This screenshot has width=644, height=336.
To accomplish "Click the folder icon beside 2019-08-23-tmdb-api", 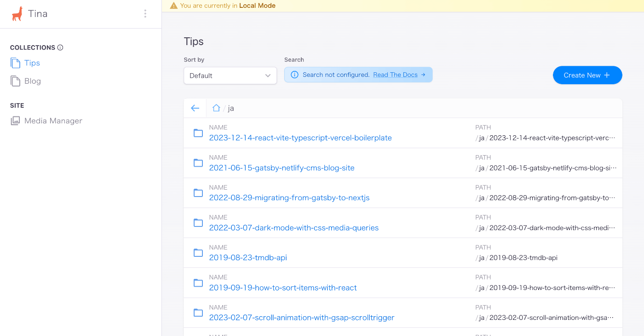I will click(198, 253).
